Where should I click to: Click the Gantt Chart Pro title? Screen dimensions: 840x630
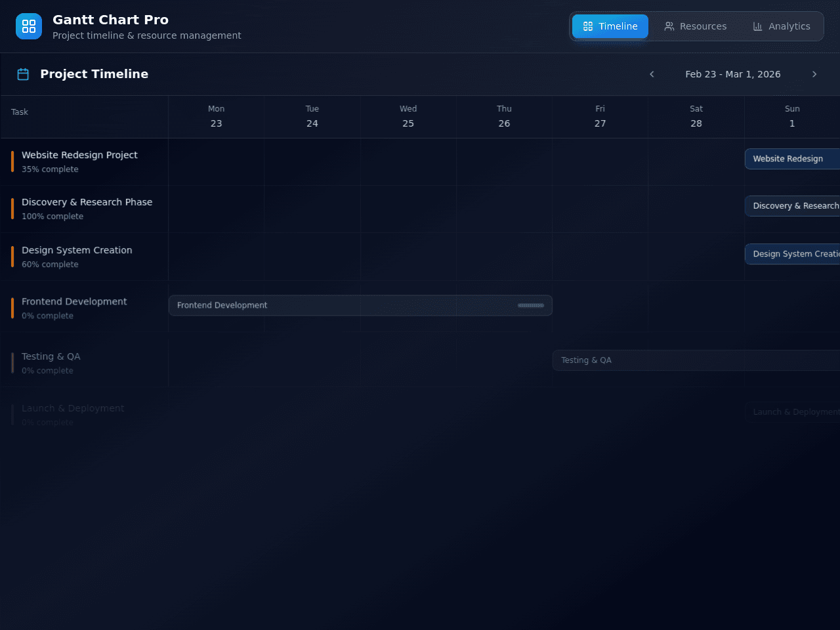[x=110, y=20]
